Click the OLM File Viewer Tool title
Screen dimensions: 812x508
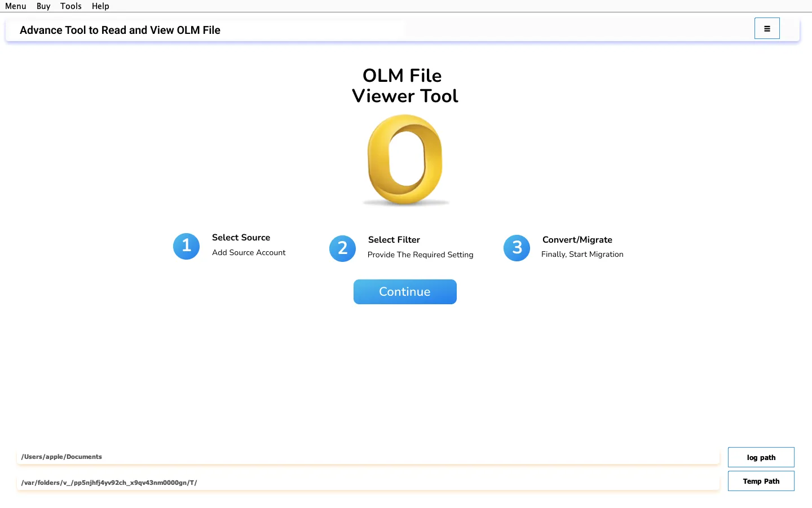pyautogui.click(x=404, y=86)
